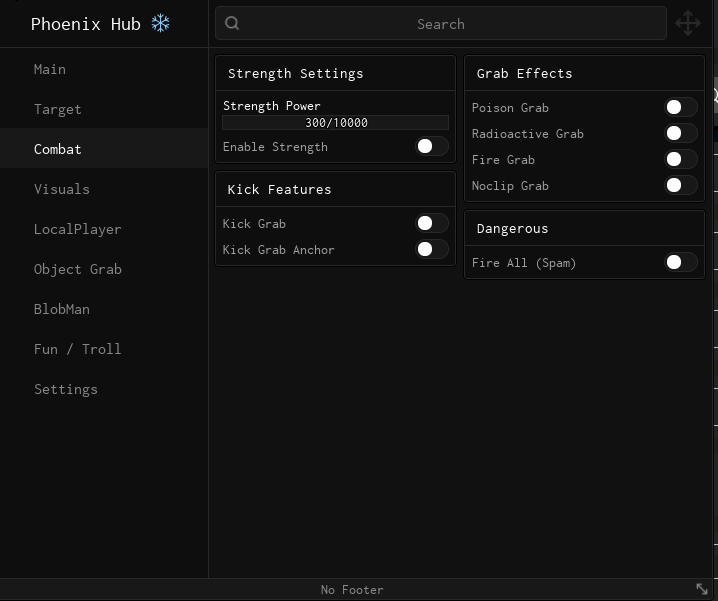This screenshot has width=718, height=601.
Task: Open the Settings tab
Action: (x=66, y=389)
